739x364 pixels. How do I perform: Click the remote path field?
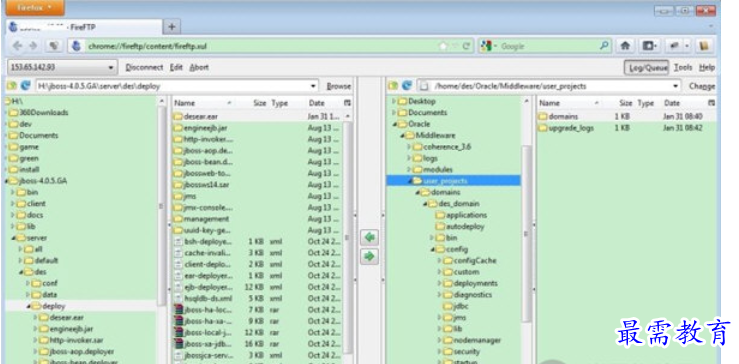pos(550,86)
